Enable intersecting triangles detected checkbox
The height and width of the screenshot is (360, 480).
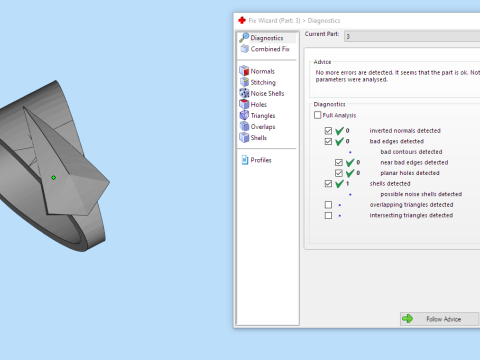click(x=328, y=215)
